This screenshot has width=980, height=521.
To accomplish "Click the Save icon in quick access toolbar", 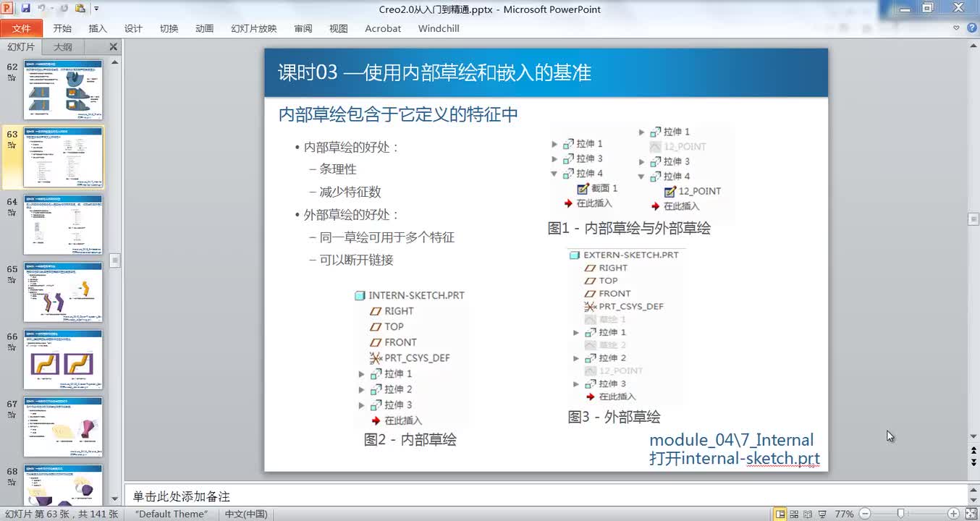I will (26, 9).
